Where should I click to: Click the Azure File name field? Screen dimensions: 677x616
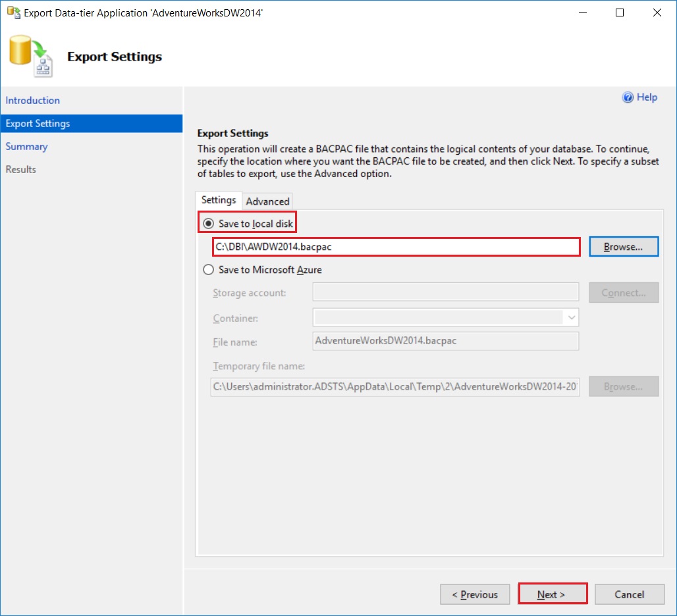coord(446,341)
